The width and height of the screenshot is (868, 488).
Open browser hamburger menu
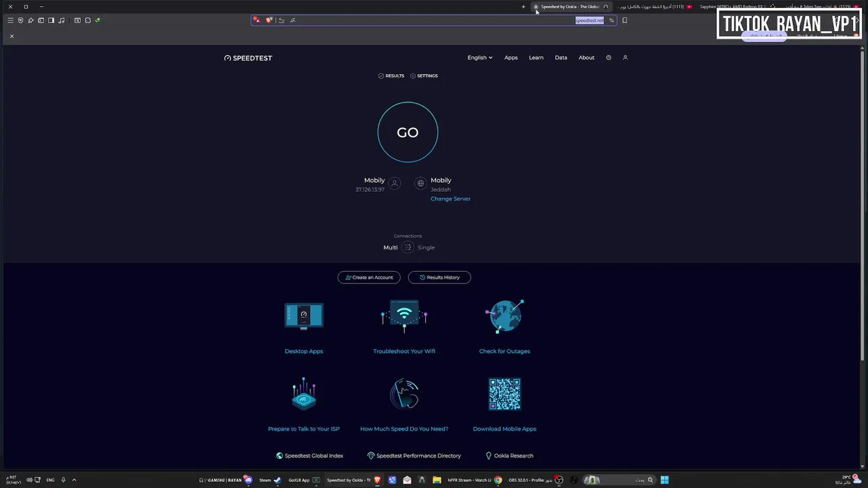click(x=10, y=20)
